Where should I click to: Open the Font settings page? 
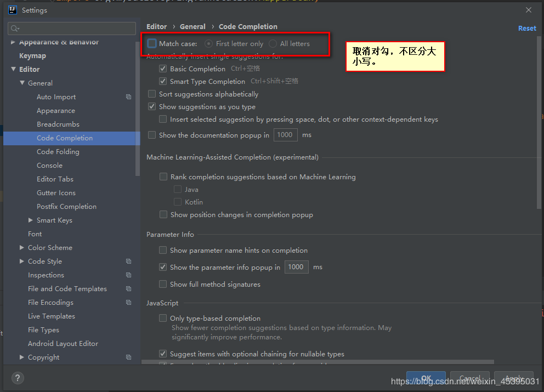[35, 234]
